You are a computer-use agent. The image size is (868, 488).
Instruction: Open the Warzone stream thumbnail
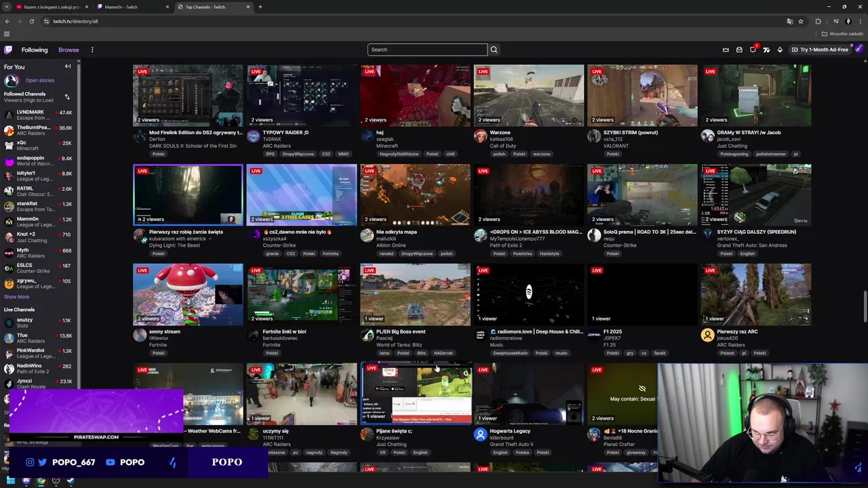tap(529, 96)
